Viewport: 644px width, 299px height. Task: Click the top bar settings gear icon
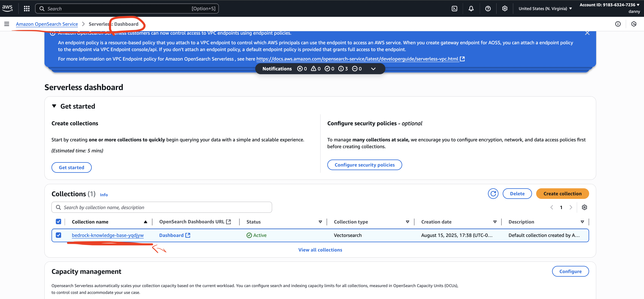point(505,9)
